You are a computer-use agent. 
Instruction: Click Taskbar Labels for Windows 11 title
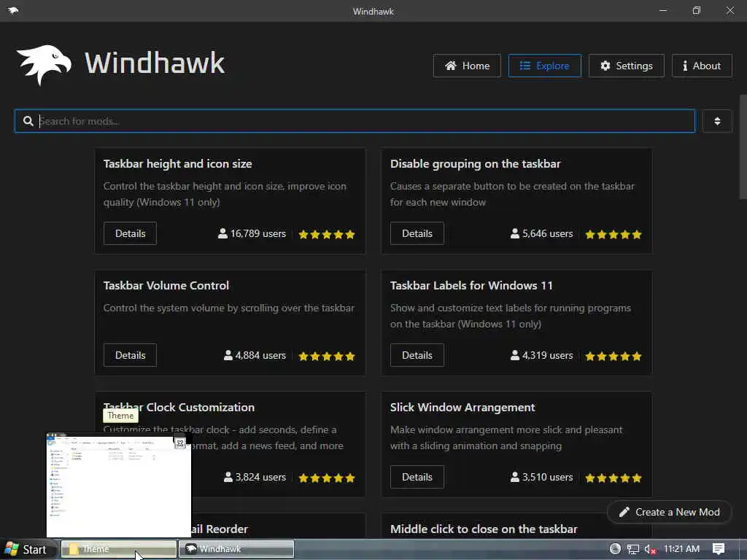tap(472, 286)
